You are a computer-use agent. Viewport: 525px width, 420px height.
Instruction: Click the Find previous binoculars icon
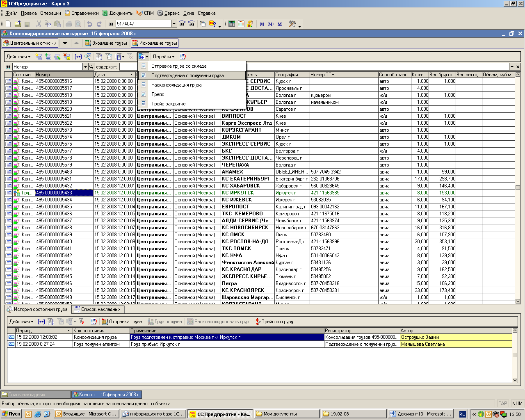[192, 24]
